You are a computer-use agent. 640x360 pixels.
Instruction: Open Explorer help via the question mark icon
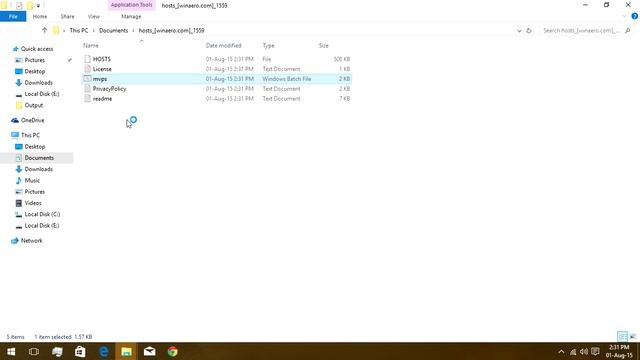(x=635, y=16)
